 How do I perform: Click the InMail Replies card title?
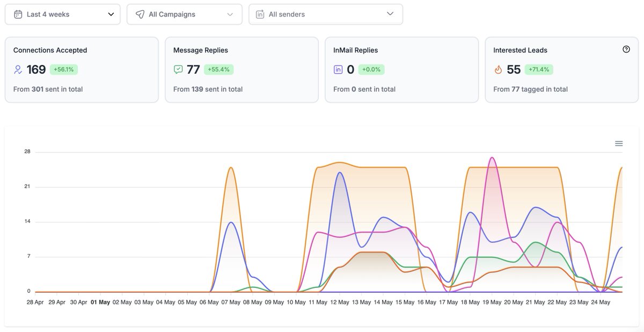tap(356, 50)
